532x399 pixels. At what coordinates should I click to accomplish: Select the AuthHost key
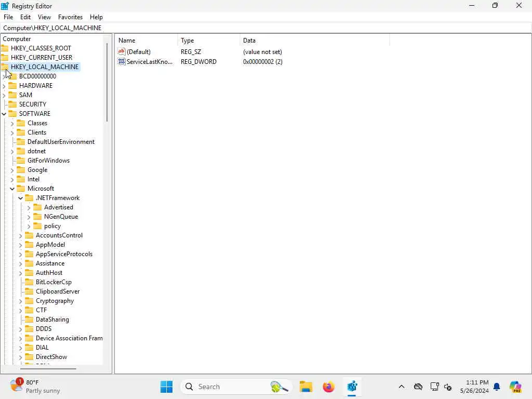pyautogui.click(x=49, y=273)
